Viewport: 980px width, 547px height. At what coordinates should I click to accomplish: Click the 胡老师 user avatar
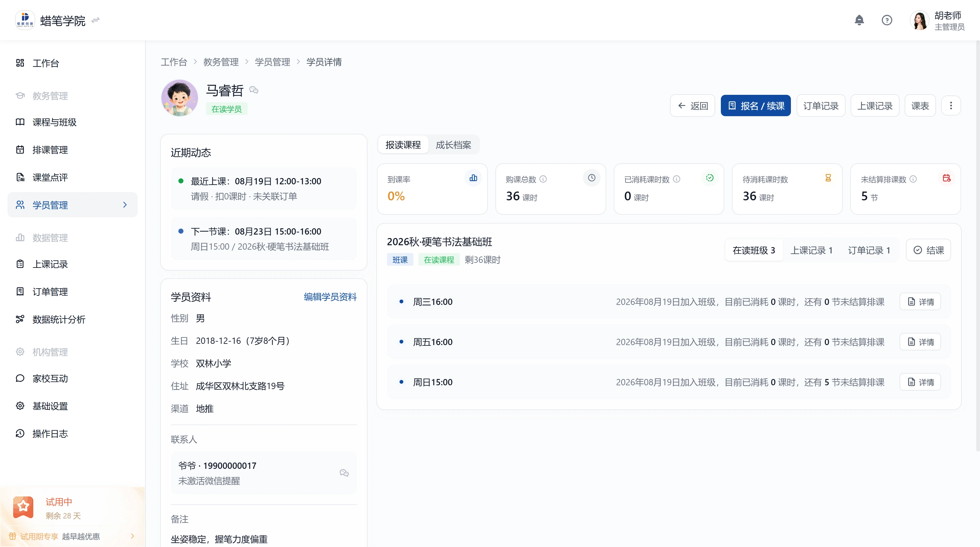coord(919,20)
